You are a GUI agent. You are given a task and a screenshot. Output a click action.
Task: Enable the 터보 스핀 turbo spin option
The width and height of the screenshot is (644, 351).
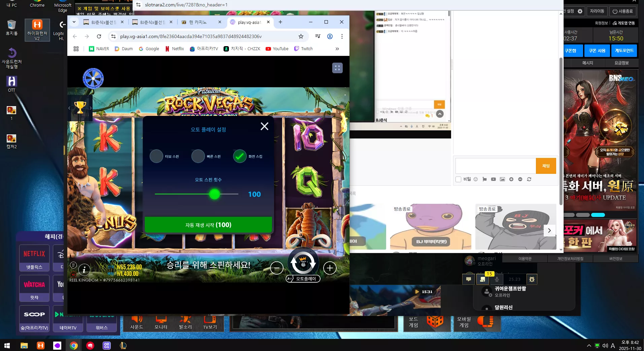coord(156,156)
